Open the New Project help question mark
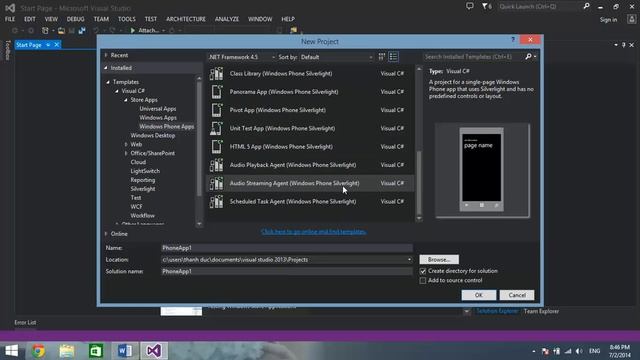This screenshot has width=640, height=360. click(513, 40)
